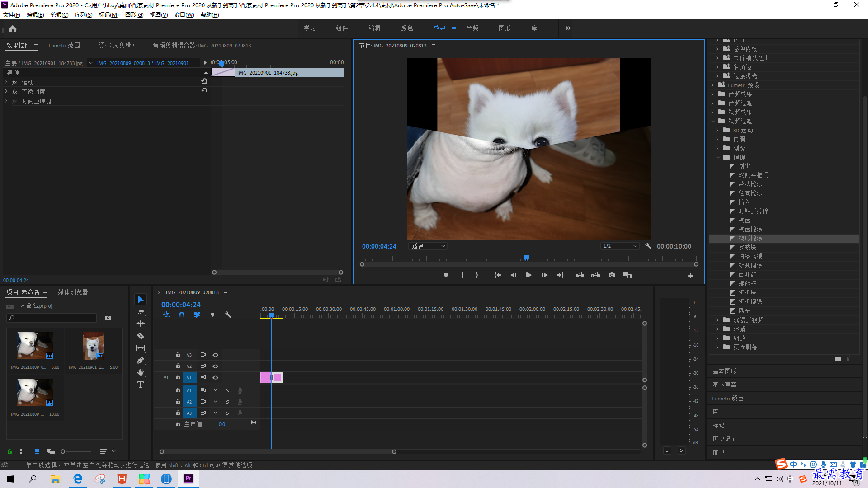Open the 文件(F) menu
This screenshot has height=488, width=868.
coord(12,15)
